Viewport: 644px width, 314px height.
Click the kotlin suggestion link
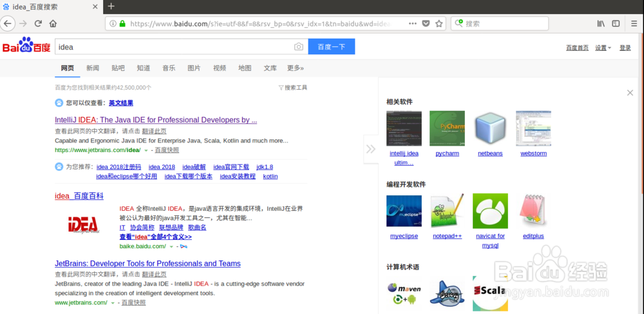[x=270, y=176]
